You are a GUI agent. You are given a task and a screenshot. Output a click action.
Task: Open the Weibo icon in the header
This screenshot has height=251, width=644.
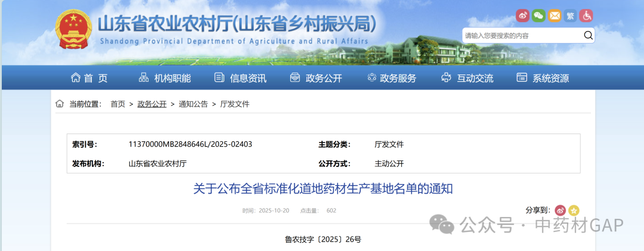tap(523, 16)
